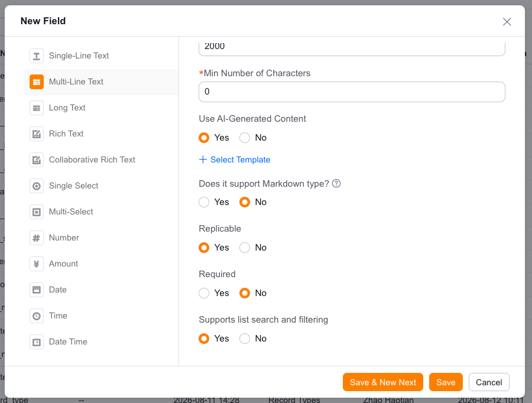Click the Collaborative Rich Text icon
Image resolution: width=532 pixels, height=403 pixels.
pyautogui.click(x=37, y=160)
